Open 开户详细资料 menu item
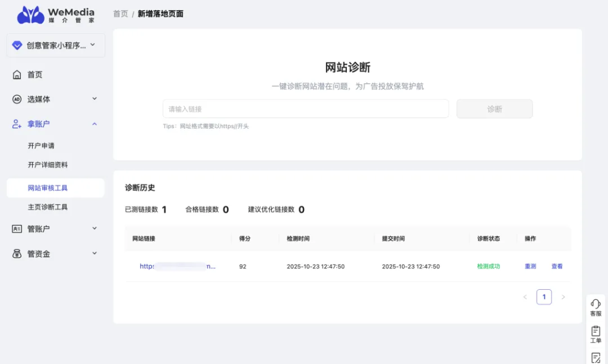Viewport: 608px width, 364px height. tap(47, 164)
